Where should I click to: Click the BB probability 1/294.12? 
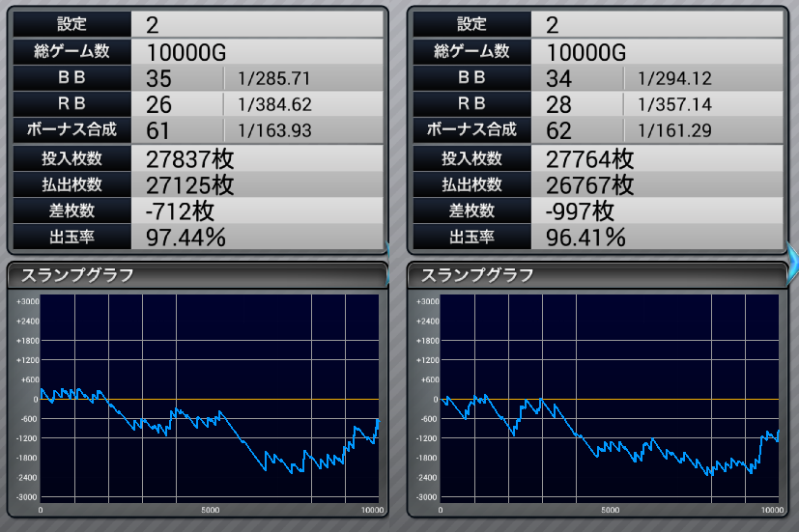pos(674,78)
